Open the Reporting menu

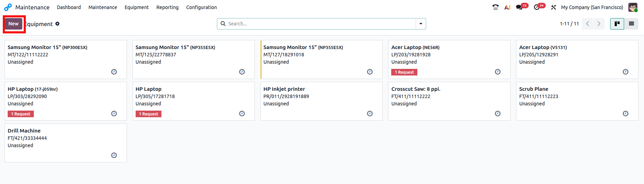(167, 7)
